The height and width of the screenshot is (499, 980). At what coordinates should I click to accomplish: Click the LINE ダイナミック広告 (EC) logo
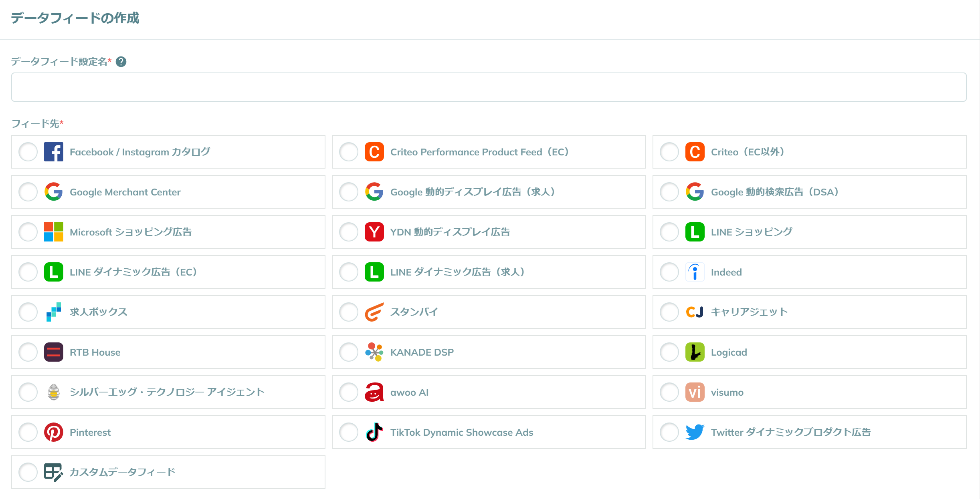54,272
